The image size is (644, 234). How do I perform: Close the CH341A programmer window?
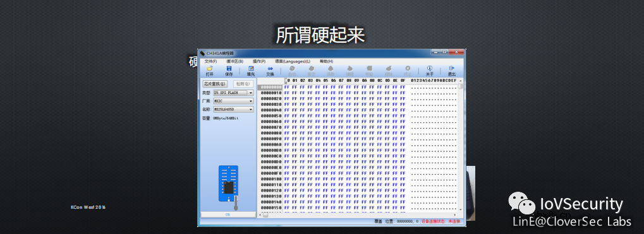coord(456,52)
